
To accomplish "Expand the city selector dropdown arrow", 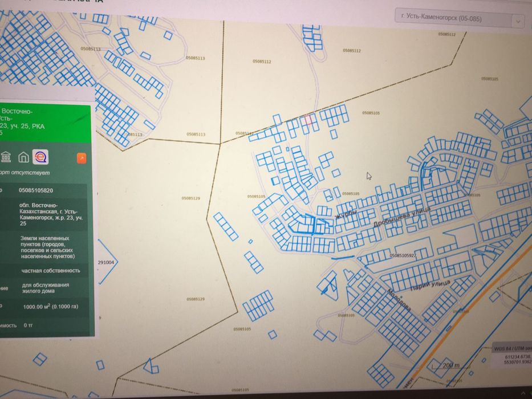I will click(518, 22).
